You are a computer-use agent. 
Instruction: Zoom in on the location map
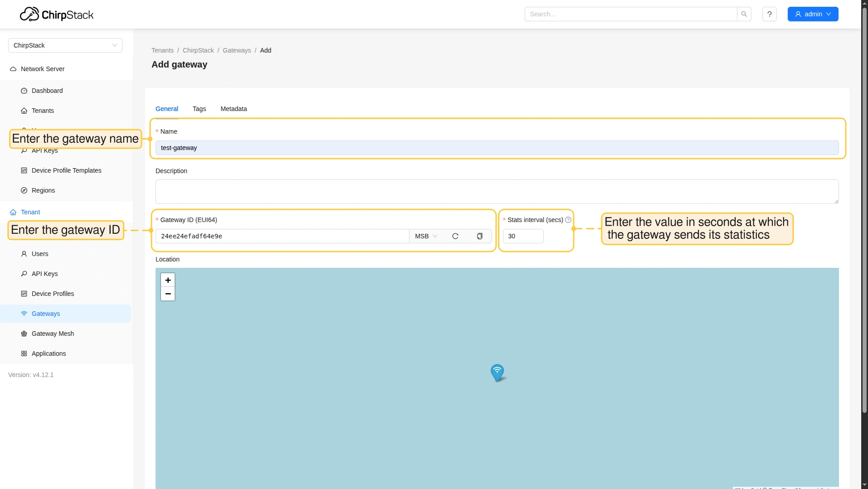[x=168, y=280]
